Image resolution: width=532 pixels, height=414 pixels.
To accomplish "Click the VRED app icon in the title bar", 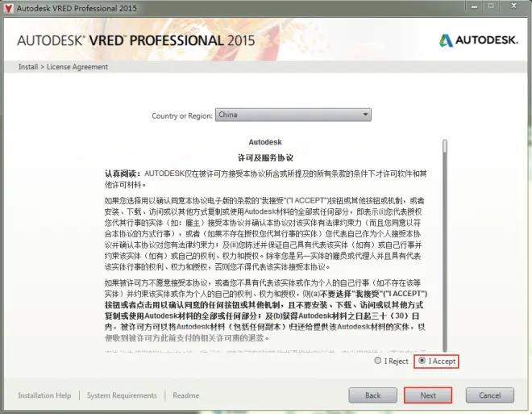I will [8, 8].
